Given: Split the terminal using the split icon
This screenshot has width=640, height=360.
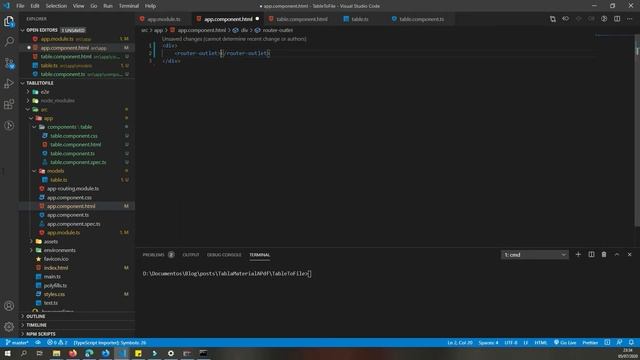Looking at the screenshot, I should coord(591,254).
